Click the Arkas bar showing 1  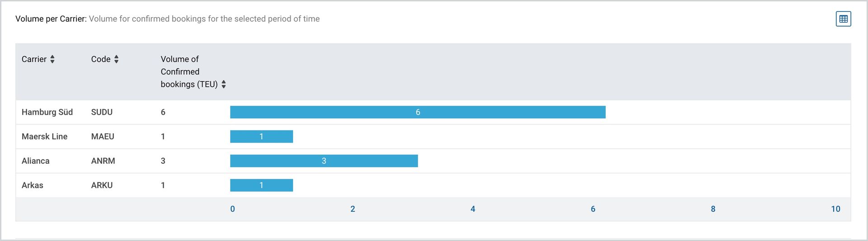pos(261,185)
